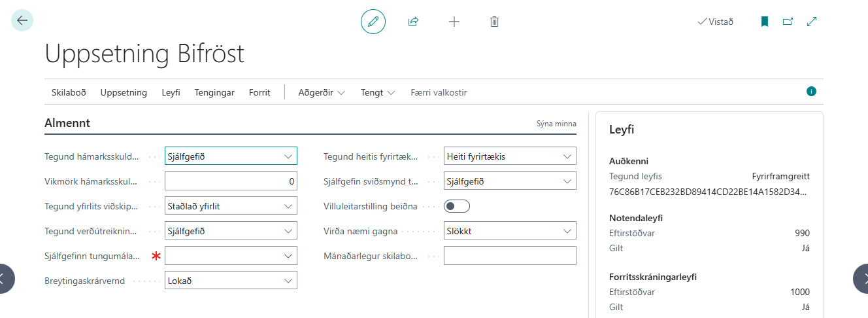The height and width of the screenshot is (318, 868).
Task: Delete record using trash can icon
Action: [x=495, y=22]
